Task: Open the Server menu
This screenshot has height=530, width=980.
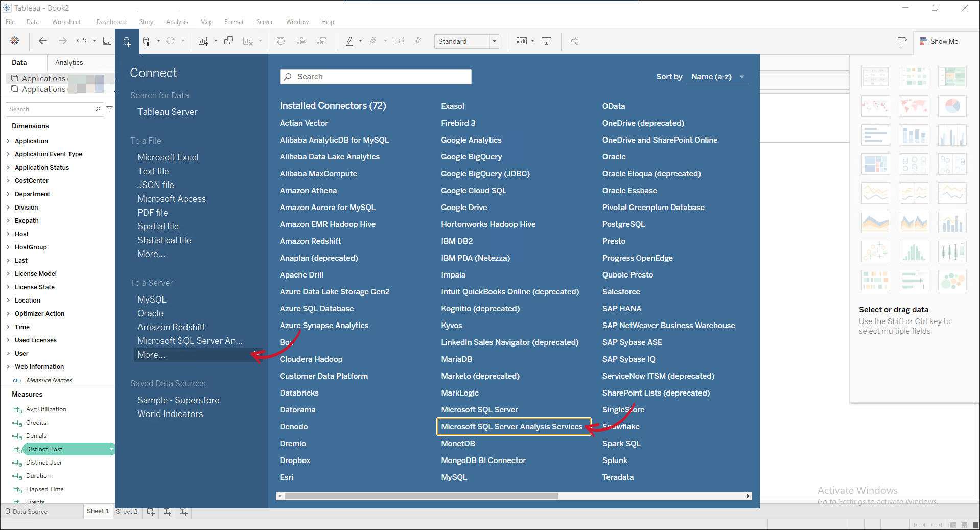Action: 264,21
